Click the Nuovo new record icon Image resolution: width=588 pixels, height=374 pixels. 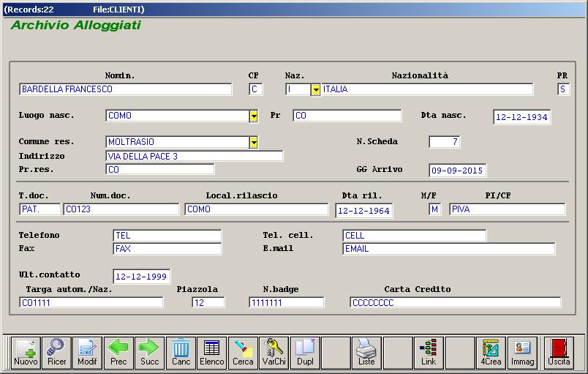click(26, 353)
